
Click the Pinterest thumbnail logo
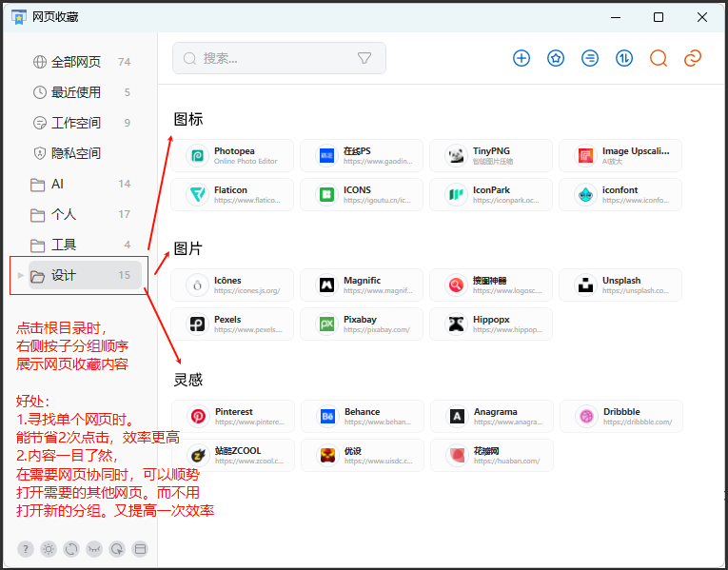click(198, 417)
